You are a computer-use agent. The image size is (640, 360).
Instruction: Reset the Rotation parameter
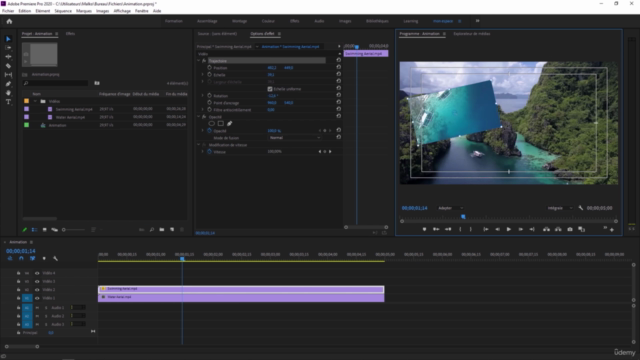338,95
